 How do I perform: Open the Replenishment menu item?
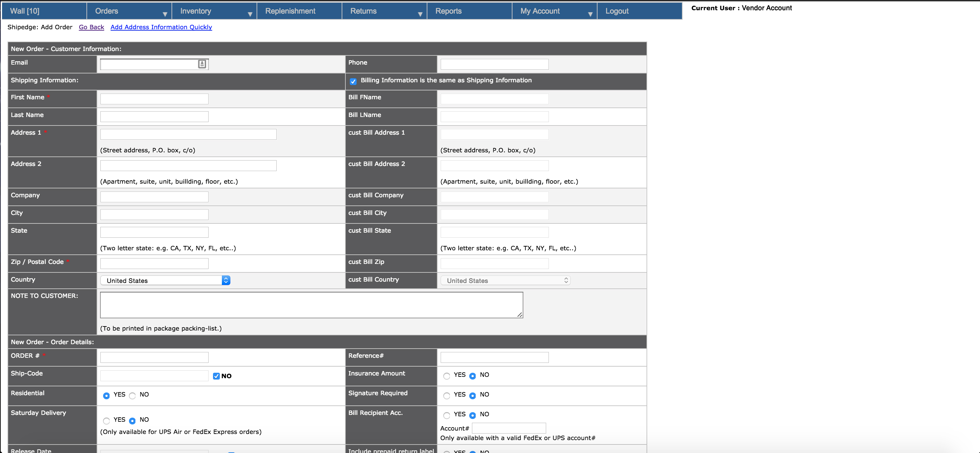290,11
